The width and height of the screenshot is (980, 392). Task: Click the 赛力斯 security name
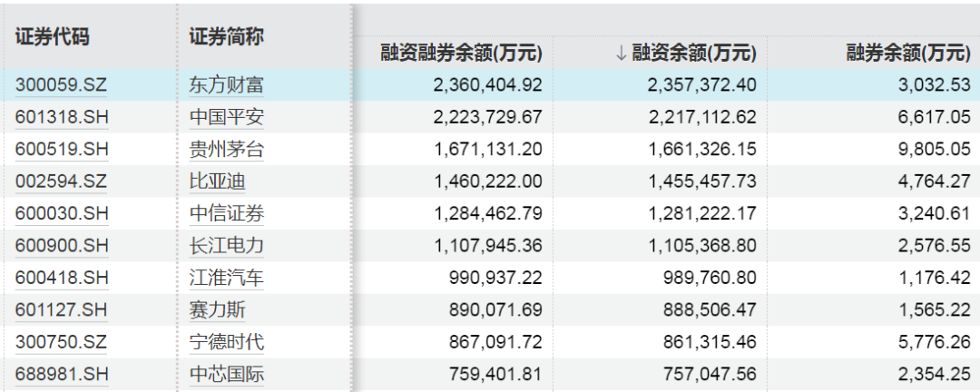(x=217, y=310)
